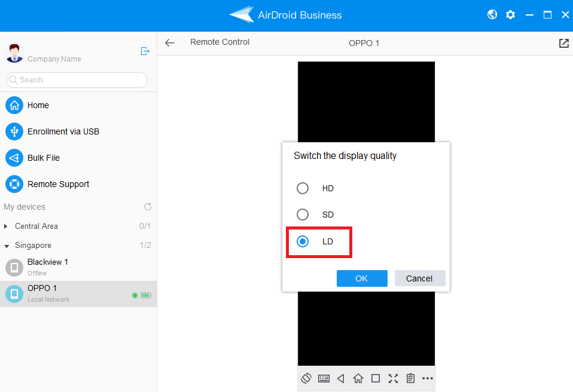The height and width of the screenshot is (392, 573).
Task: Open the more options ellipsis
Action: (x=428, y=378)
